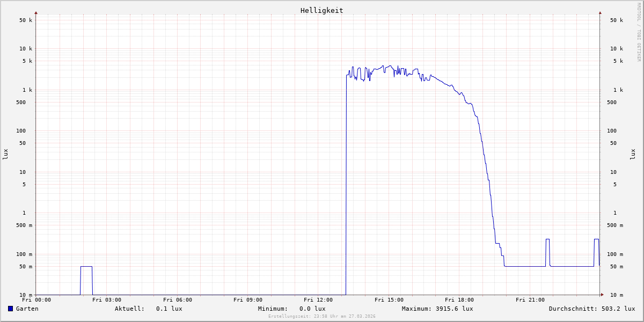Image resolution: width=644 pixels, height=322 pixels.
Task: Click the Helligkeit chart title
Action: (322, 10)
